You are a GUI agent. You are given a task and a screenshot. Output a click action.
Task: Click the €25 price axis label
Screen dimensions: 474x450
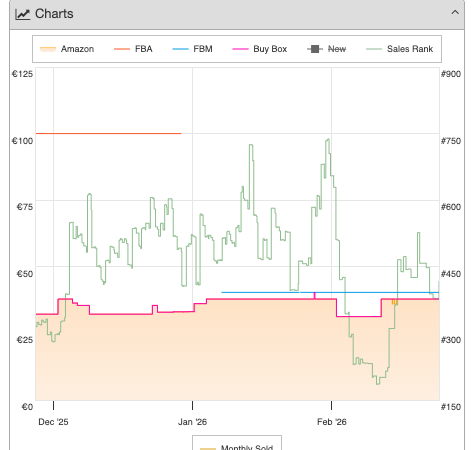click(25, 340)
